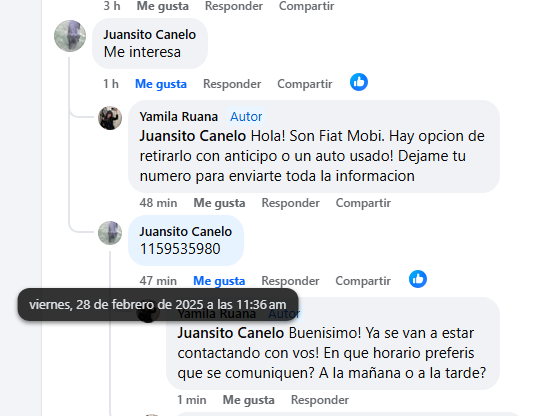Share the "Me interesa" comment with Compartir
This screenshot has height=416, width=537.
304,84
